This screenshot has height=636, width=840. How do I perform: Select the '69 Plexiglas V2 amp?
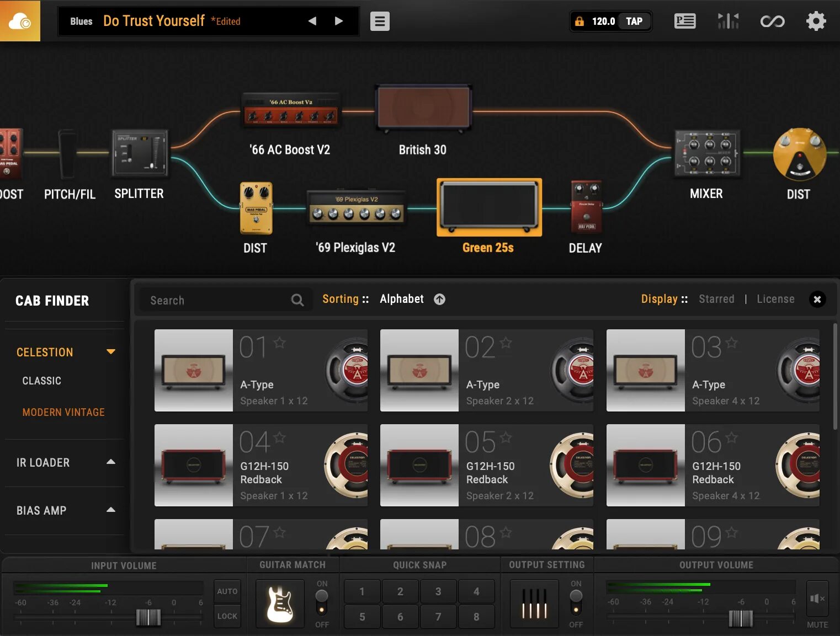[x=356, y=208]
